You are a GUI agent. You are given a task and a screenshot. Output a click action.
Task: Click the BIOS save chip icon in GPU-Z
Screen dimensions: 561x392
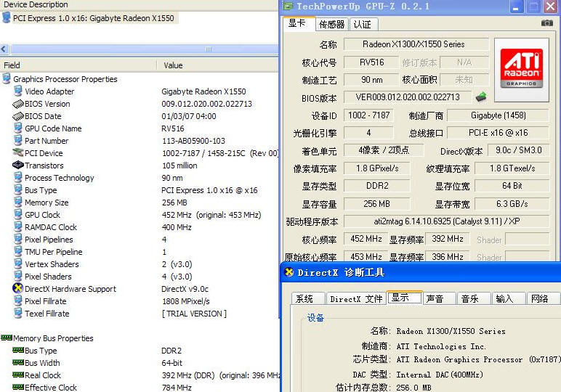(x=481, y=97)
